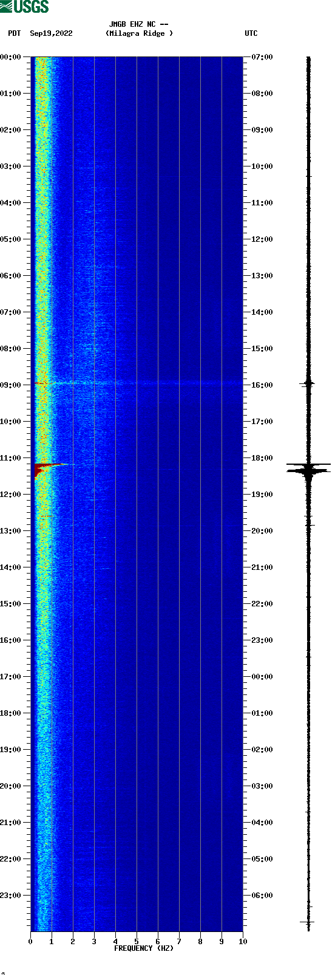This screenshot has width=335, height=980.
Task: Click the USGS logo
Action: (x=24, y=7)
